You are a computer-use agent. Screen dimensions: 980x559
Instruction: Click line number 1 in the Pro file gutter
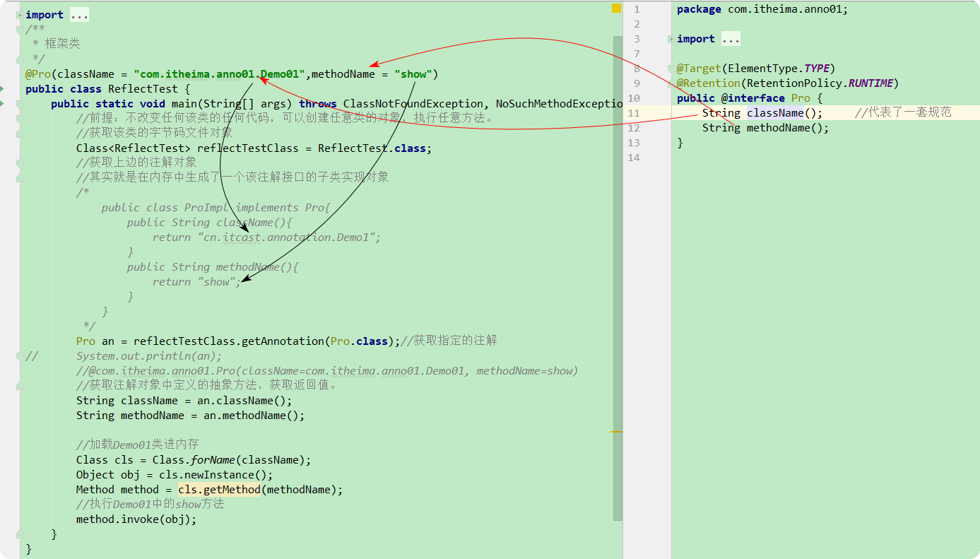point(637,9)
